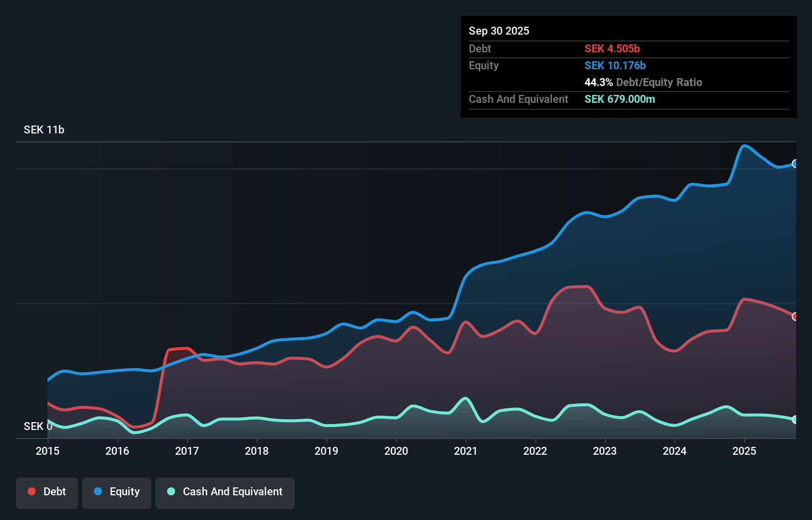Open details for the SEK 4.505b debt value

[x=612, y=49]
